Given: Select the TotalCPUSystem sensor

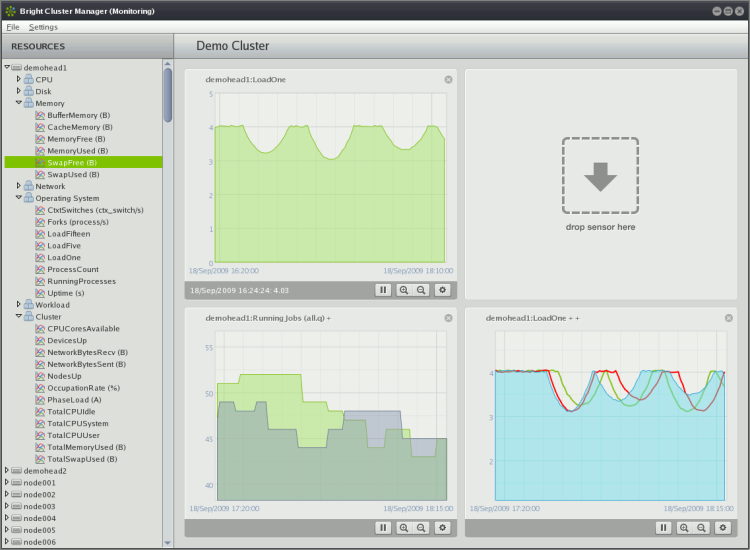Looking at the screenshot, I should [x=78, y=424].
